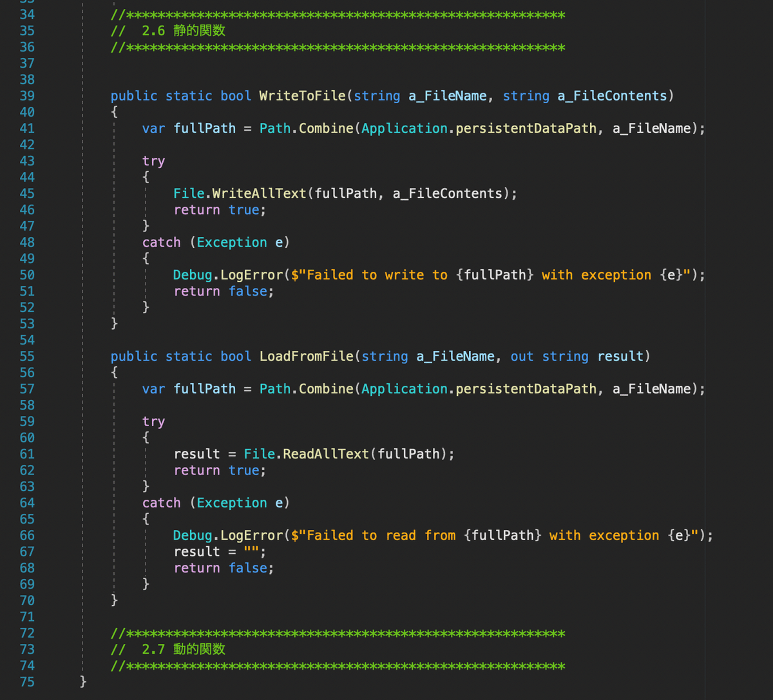Click line number 39 in the gutter
Viewport: 773px width, 700px height.
[27, 95]
